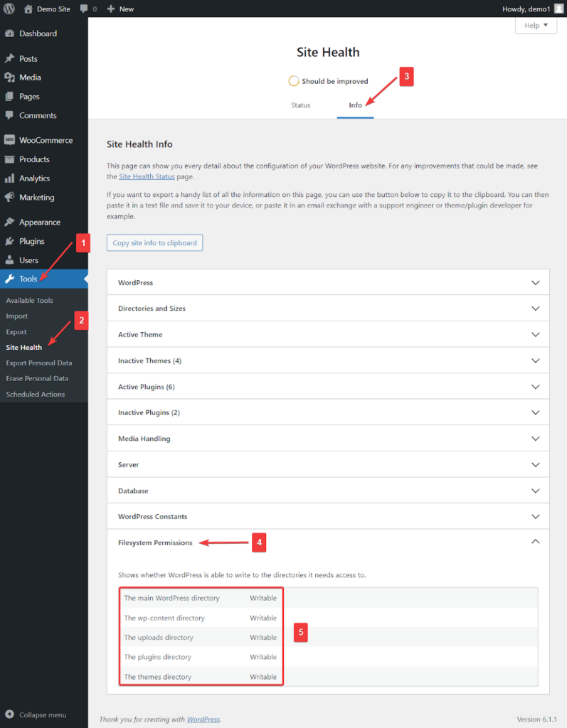The width and height of the screenshot is (567, 728).
Task: Click the themes directory row
Action: (x=328, y=677)
